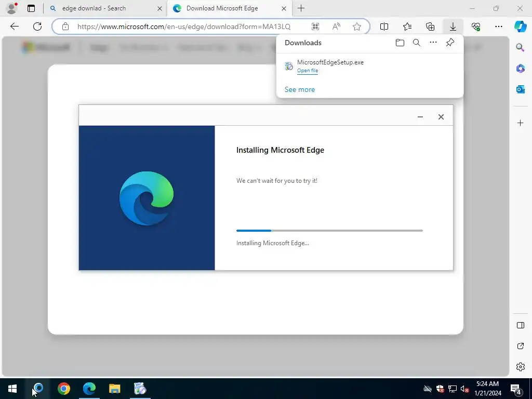Click the muted volume tray icon
The width and height of the screenshot is (532, 399).
464,389
